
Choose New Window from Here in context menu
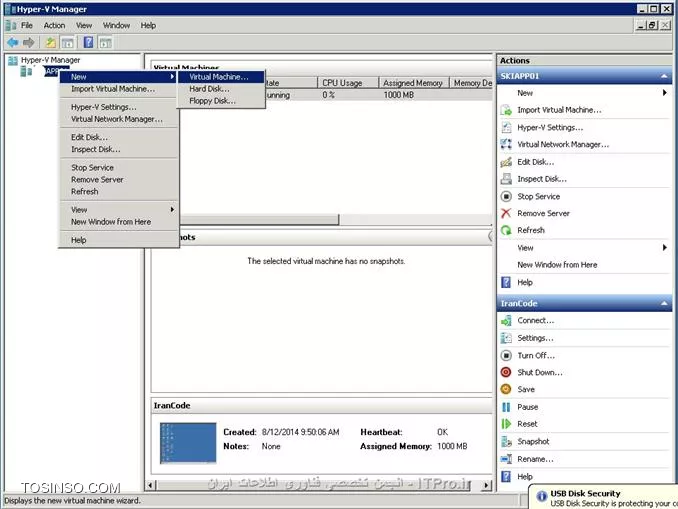(118, 222)
